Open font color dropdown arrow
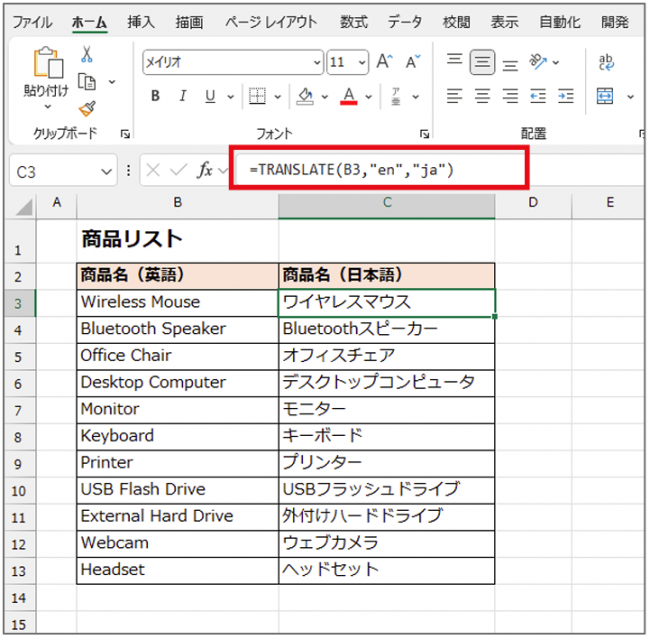Image resolution: width=650 pixels, height=640 pixels. pos(369,97)
